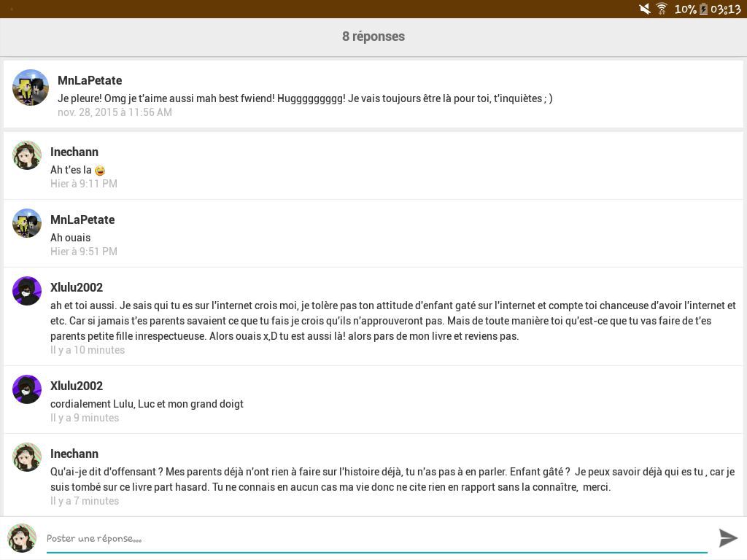
Task: Tap the muted sound icon in status bar
Action: tap(645, 9)
